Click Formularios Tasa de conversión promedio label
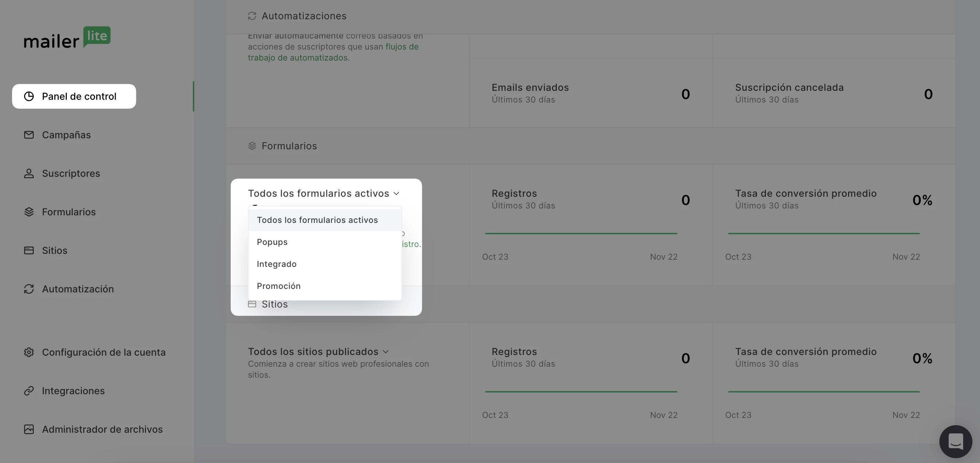Viewport: 980px width, 463px height. coord(806,193)
